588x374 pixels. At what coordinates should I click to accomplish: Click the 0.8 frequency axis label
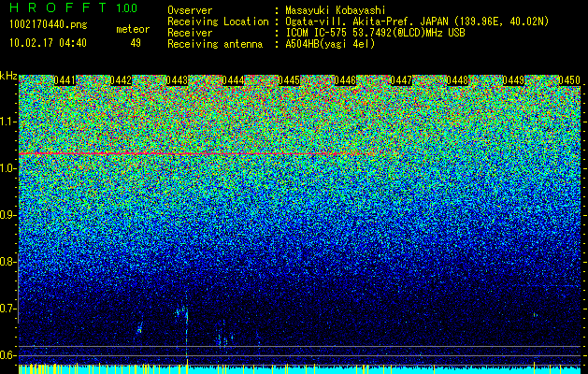8,262
